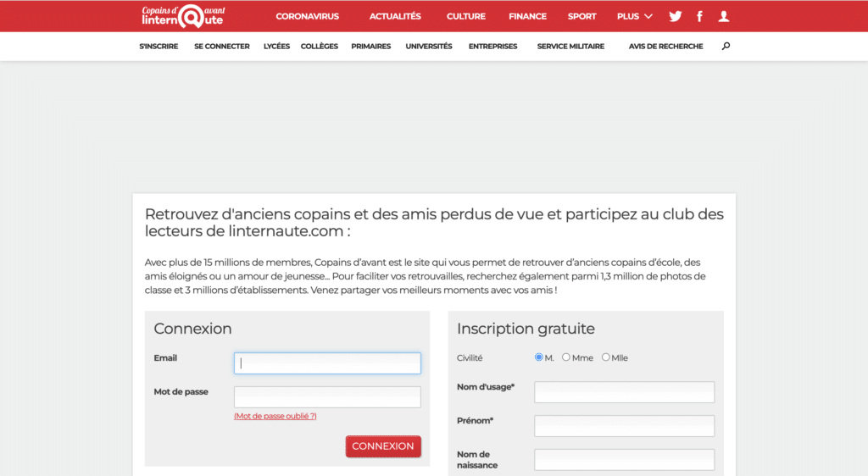Open the Twitter icon link
868x476 pixels.
click(x=675, y=17)
